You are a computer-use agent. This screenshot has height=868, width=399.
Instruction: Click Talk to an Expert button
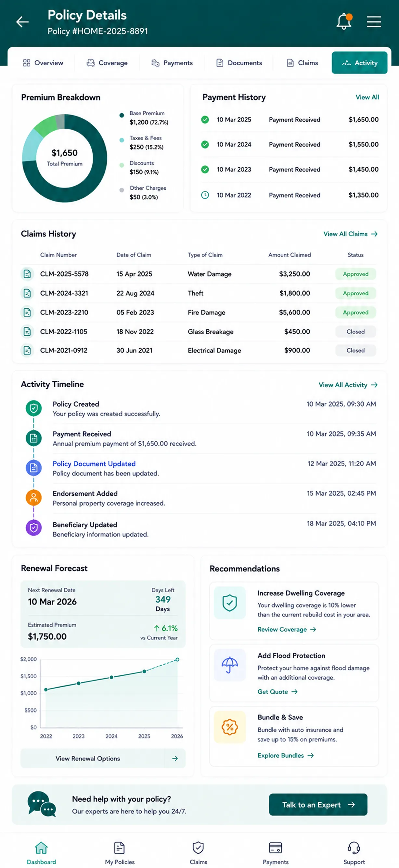pyautogui.click(x=318, y=804)
